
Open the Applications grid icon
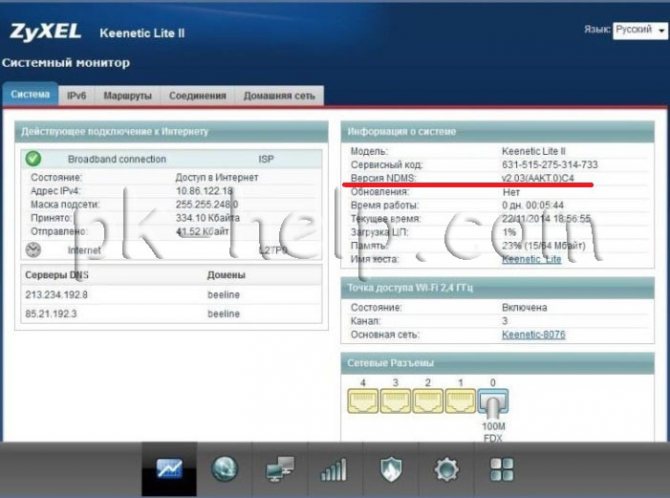502,469
